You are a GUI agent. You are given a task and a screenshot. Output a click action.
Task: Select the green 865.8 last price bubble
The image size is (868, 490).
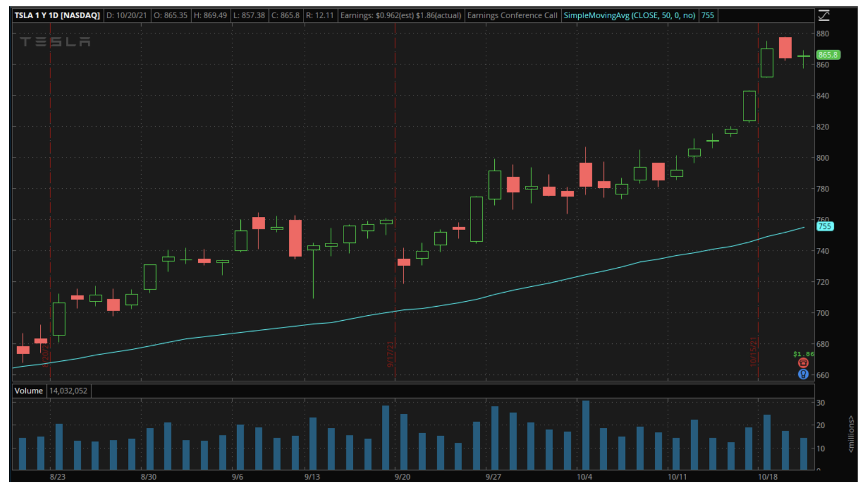828,55
